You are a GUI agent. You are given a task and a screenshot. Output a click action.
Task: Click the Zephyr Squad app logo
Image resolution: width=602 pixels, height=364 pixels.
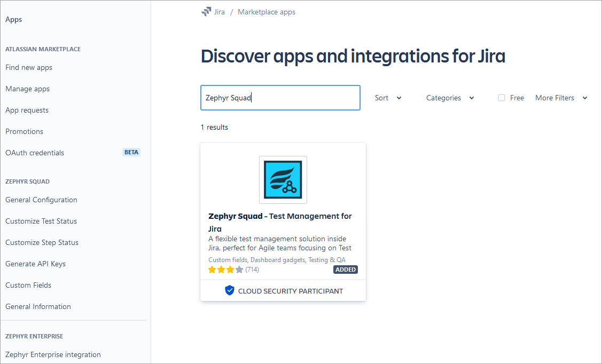click(x=283, y=180)
